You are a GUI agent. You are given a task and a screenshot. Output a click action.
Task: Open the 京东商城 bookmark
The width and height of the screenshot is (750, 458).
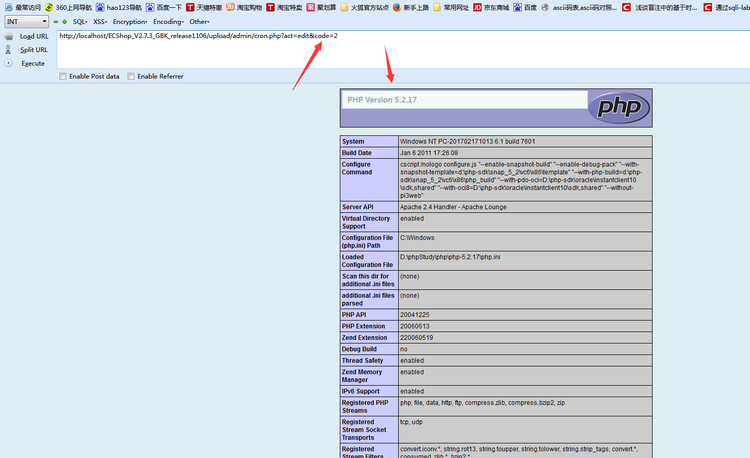[497, 7]
